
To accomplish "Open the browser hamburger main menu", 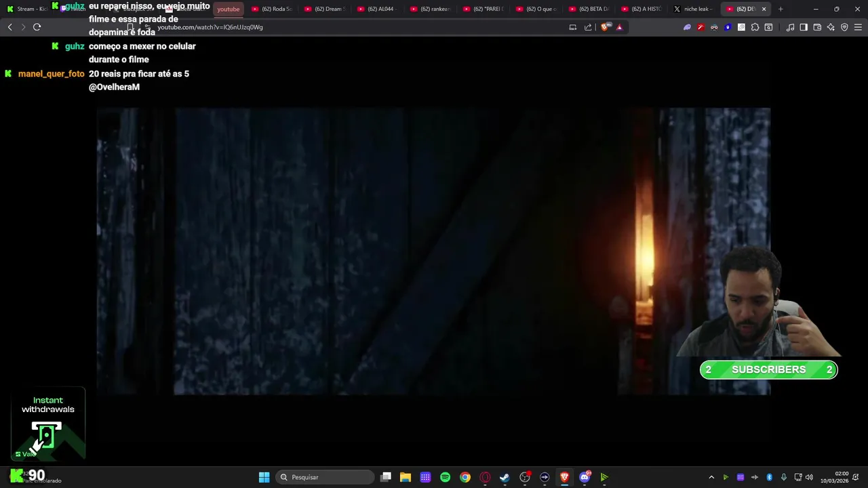I will tap(859, 27).
